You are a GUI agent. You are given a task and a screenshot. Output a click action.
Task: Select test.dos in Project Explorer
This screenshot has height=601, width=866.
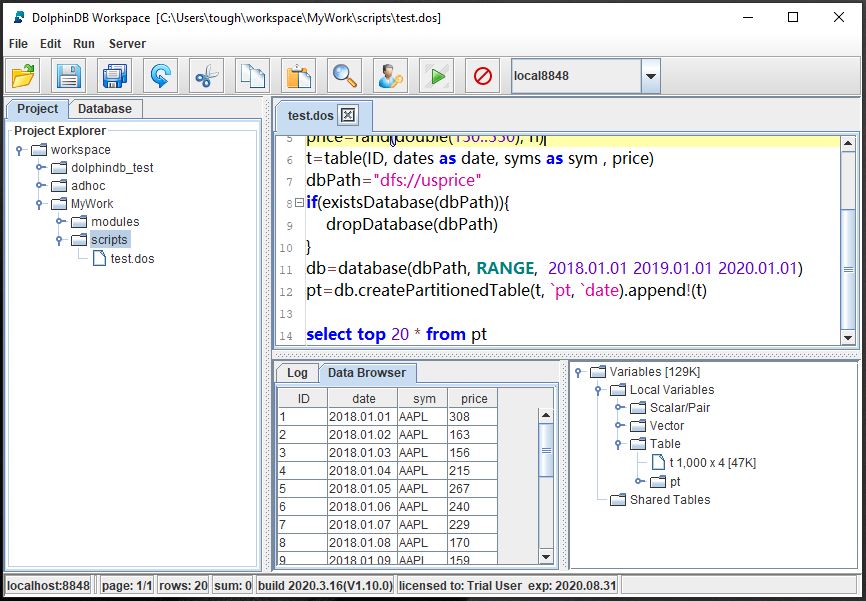[x=132, y=259]
